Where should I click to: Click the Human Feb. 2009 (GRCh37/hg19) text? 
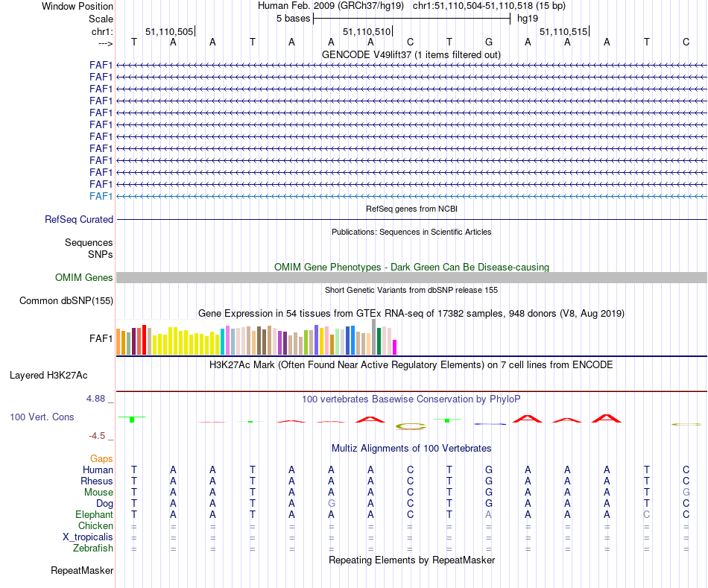point(330,6)
